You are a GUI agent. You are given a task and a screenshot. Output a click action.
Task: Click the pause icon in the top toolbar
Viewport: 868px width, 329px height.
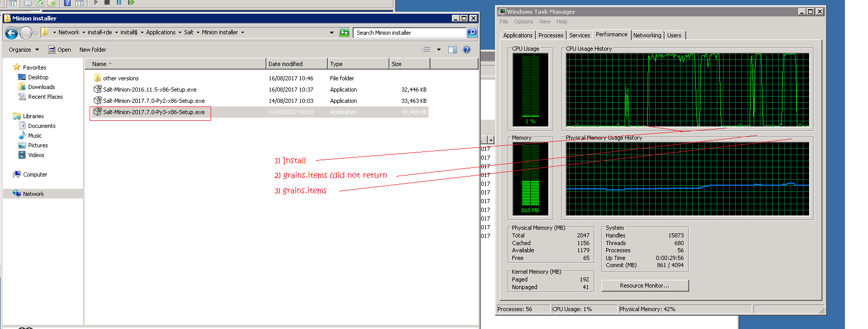point(119,2)
